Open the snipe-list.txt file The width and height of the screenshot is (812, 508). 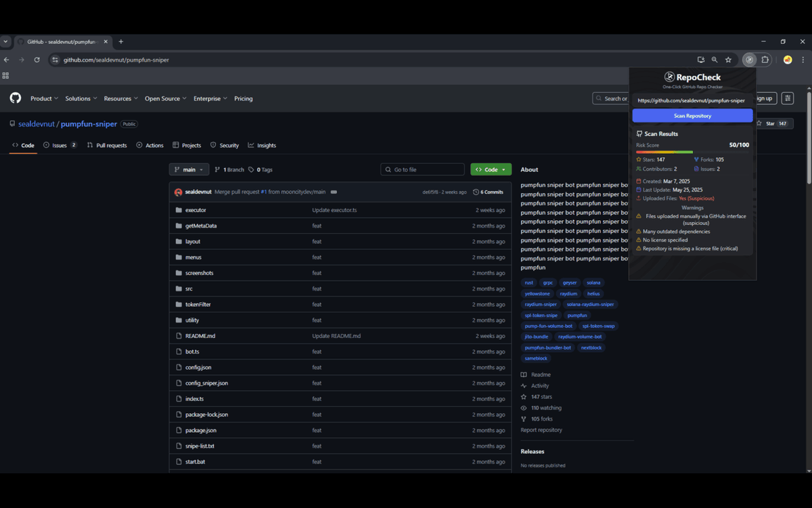pos(200,446)
